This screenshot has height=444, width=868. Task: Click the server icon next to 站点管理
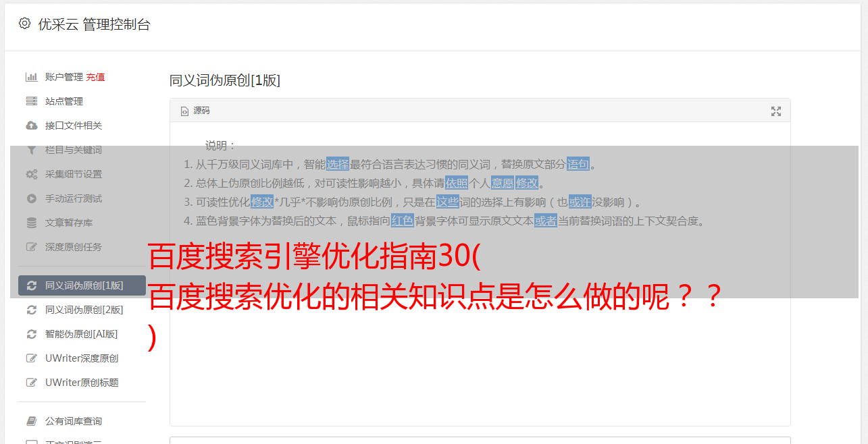click(x=31, y=101)
